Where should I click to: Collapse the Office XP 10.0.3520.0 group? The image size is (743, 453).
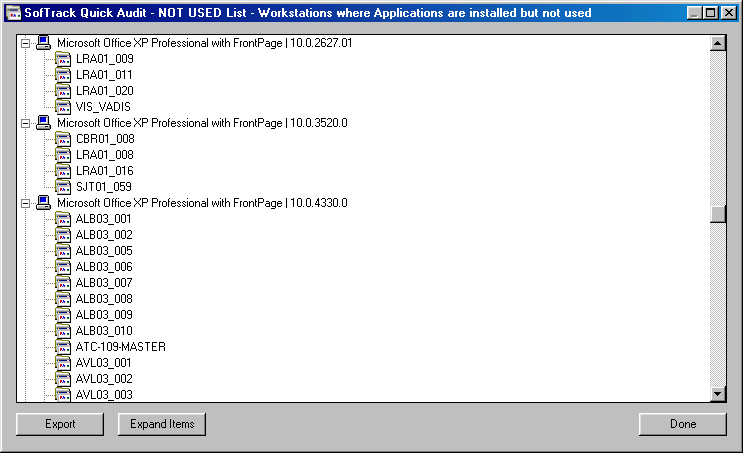tap(26, 124)
